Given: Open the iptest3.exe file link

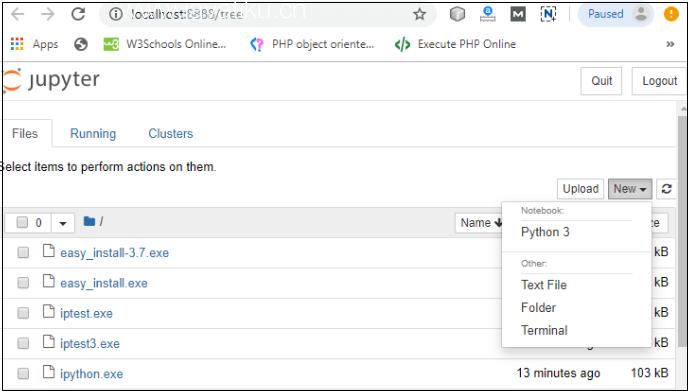Looking at the screenshot, I should pos(90,344).
